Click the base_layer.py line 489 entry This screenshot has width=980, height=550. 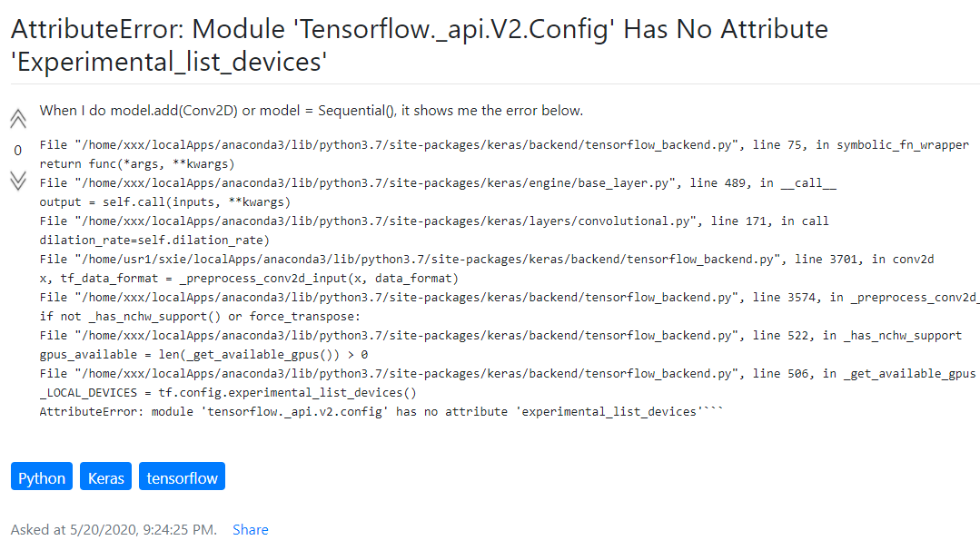(438, 183)
